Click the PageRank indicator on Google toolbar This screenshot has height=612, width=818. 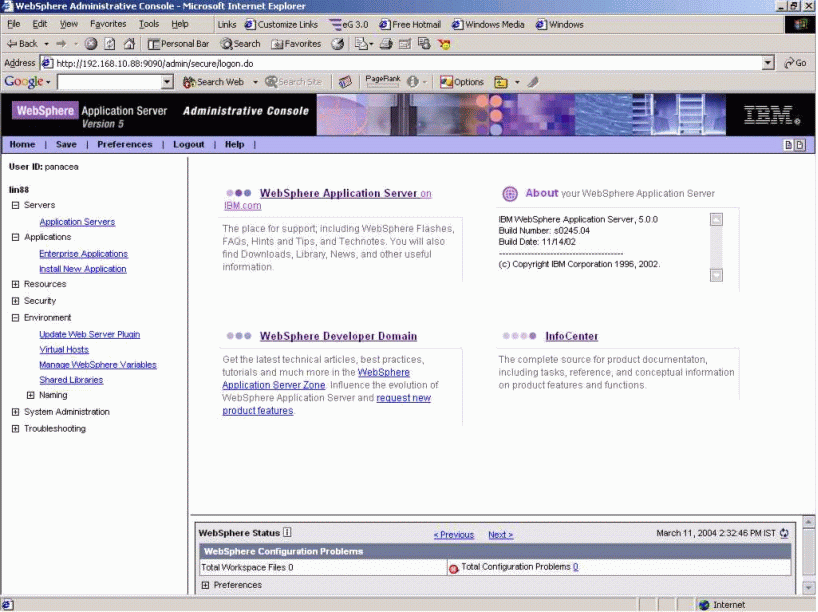click(382, 81)
